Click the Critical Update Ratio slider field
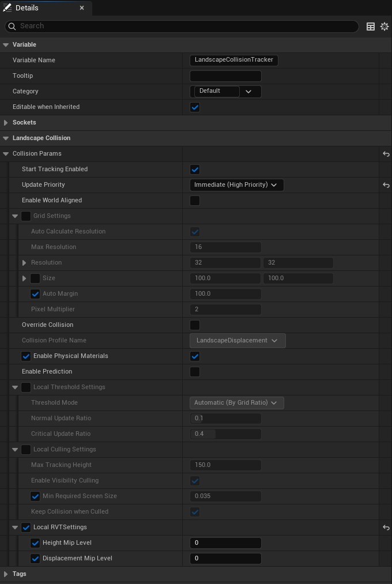The image size is (392, 584). click(225, 434)
